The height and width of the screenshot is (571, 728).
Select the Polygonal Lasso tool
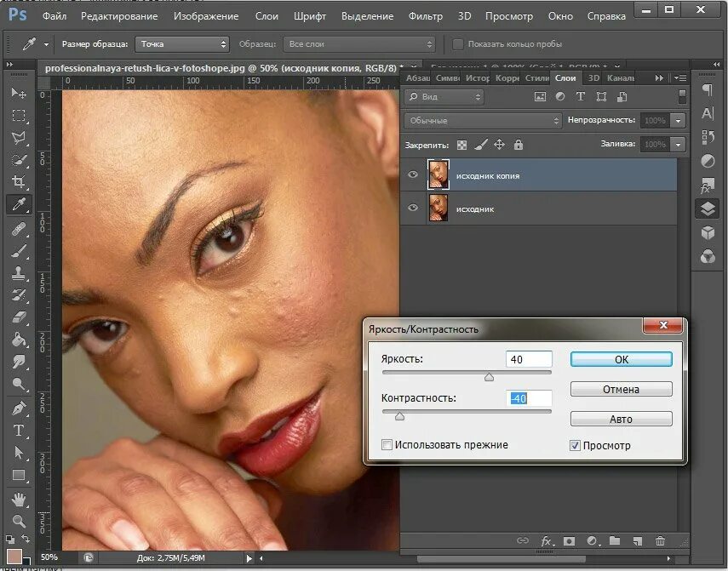point(19,137)
